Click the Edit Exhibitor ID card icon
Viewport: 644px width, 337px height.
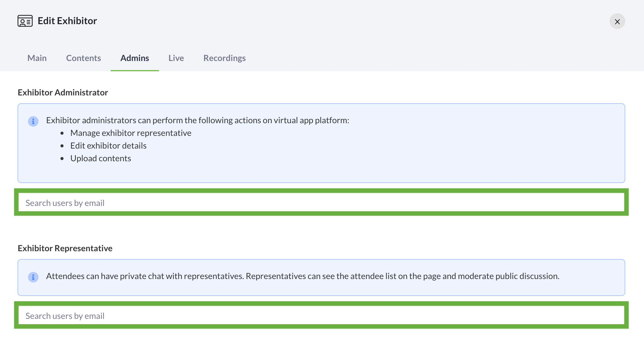(25, 21)
